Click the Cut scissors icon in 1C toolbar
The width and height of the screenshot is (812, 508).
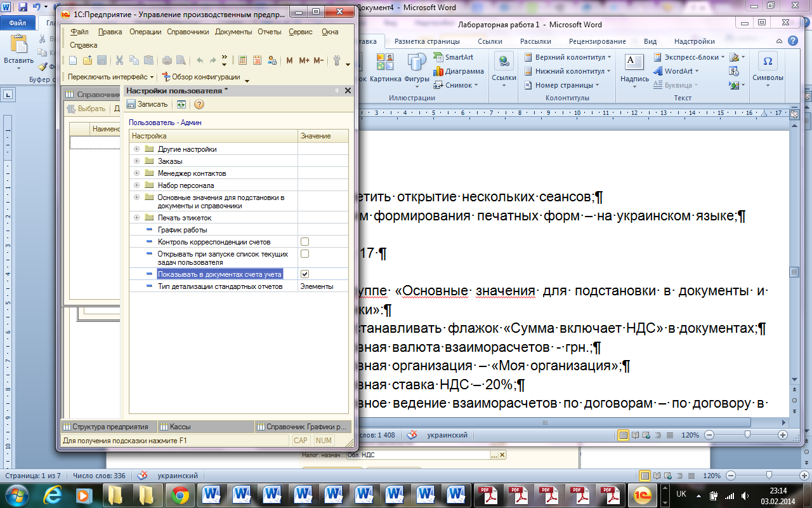pos(119,61)
